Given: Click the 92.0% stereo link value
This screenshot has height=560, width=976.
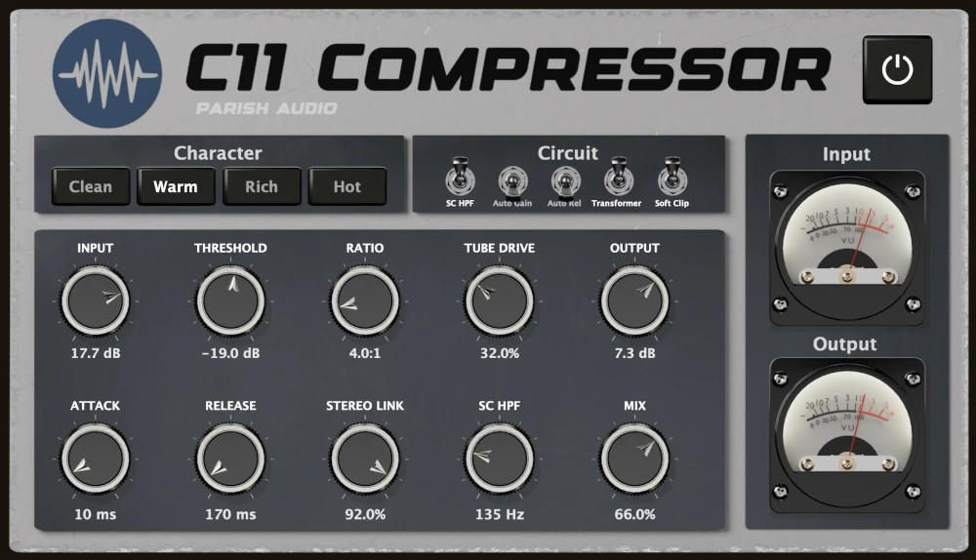Looking at the screenshot, I should click(365, 514).
